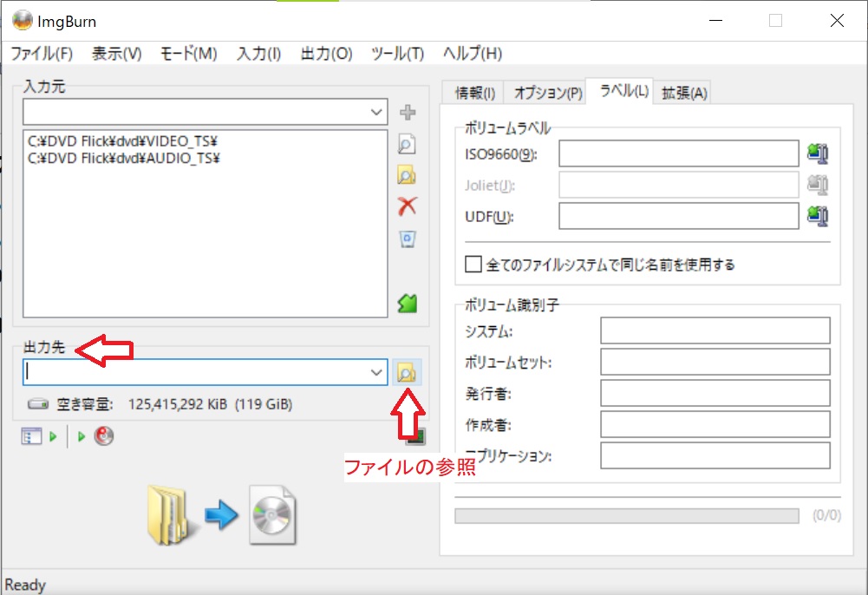Click the red disc icon in the bottom toolbar
The height and width of the screenshot is (595, 868).
pyautogui.click(x=104, y=436)
